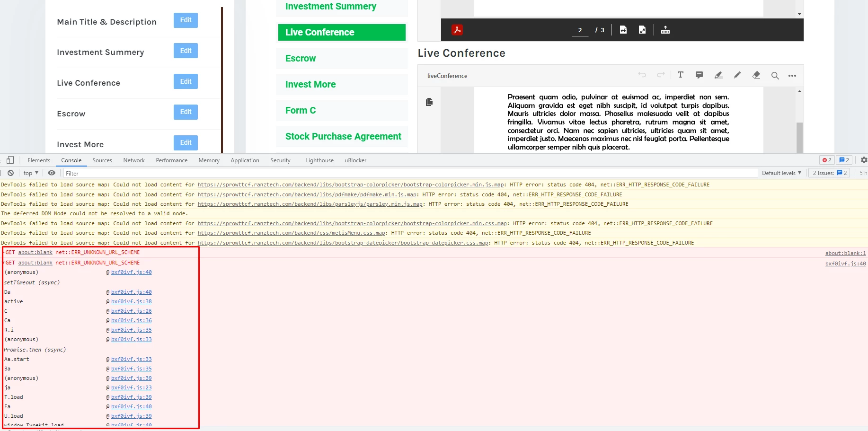The width and height of the screenshot is (868, 431).
Task: Switch to the Memory tab
Action: tap(209, 160)
